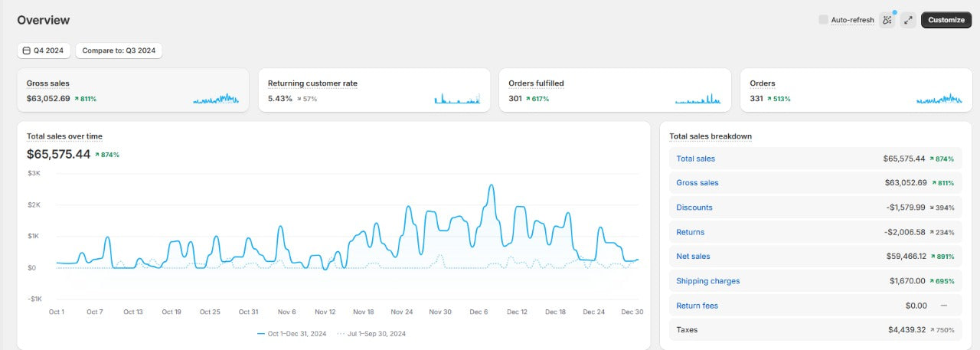Click the Total sales link in breakdown
This screenshot has height=350, width=980.
695,159
